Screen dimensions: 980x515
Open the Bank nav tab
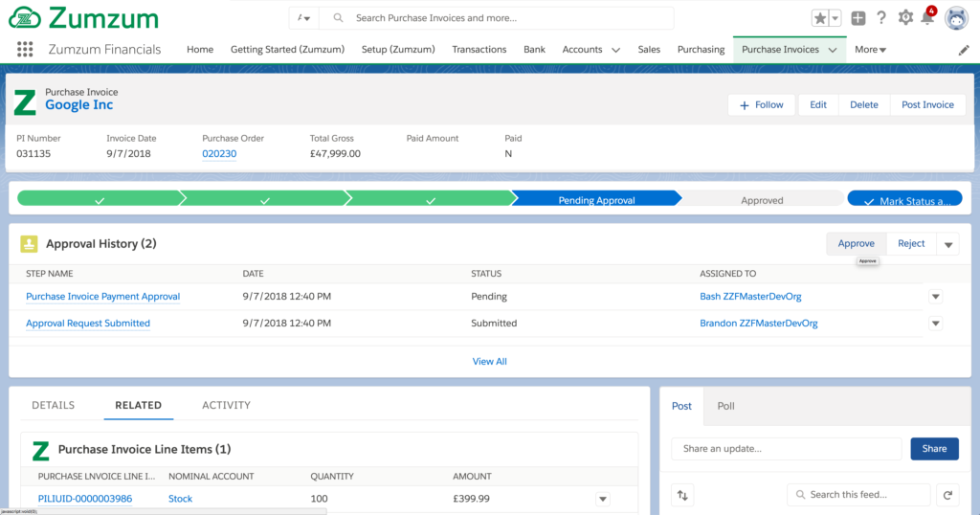534,50
